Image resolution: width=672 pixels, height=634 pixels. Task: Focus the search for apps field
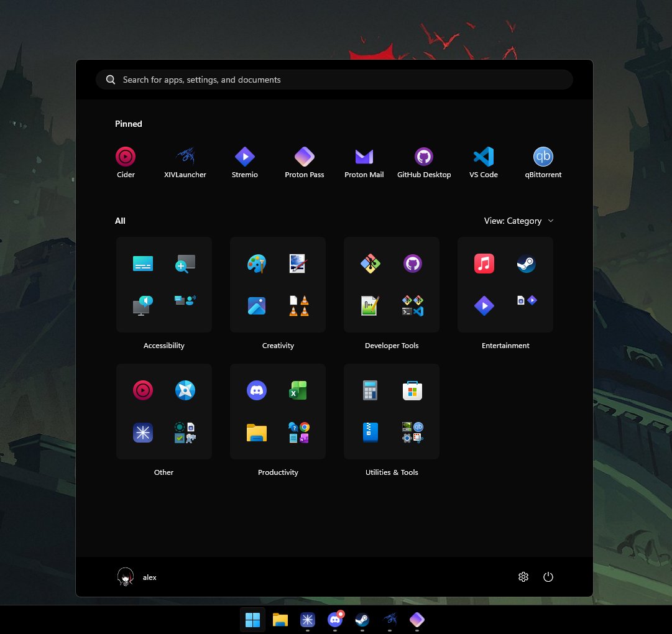click(x=334, y=80)
